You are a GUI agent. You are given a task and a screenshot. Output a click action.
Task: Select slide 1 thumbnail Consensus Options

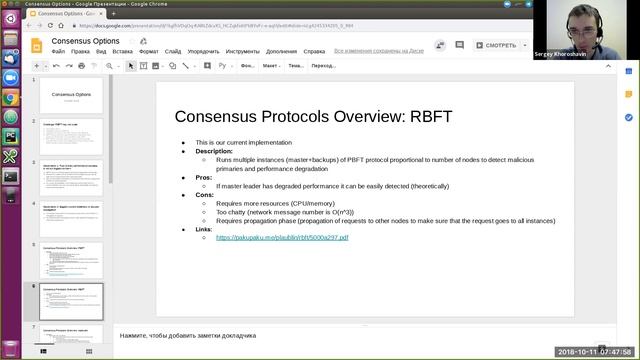pyautogui.click(x=71, y=96)
